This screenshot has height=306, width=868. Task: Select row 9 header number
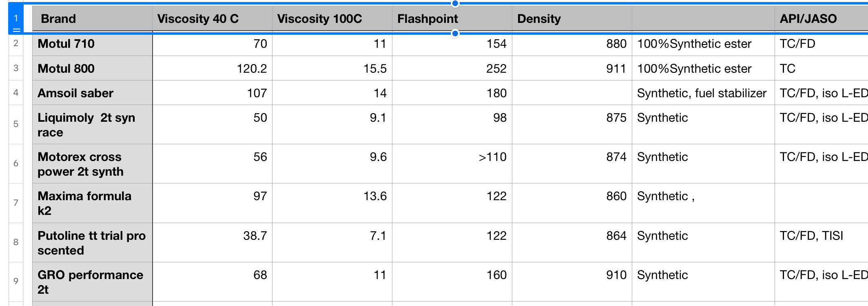pyautogui.click(x=16, y=281)
